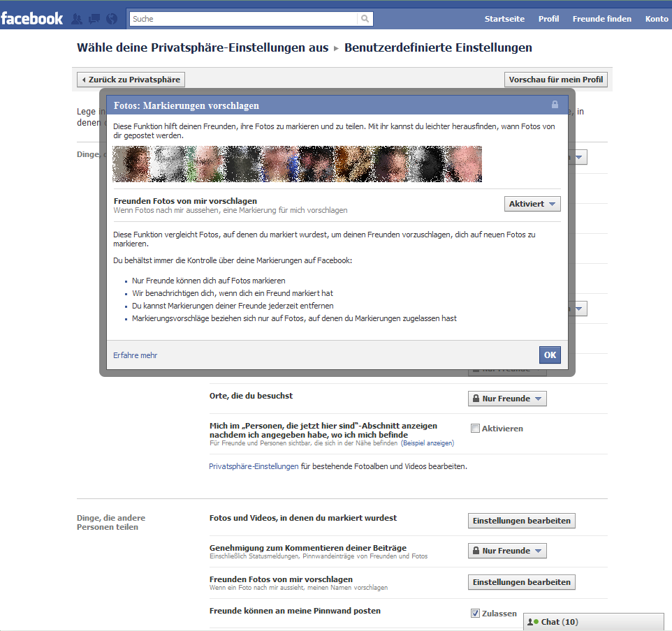Follow the Erfahre mehr link
Screen dimensions: 672x631
(135, 355)
